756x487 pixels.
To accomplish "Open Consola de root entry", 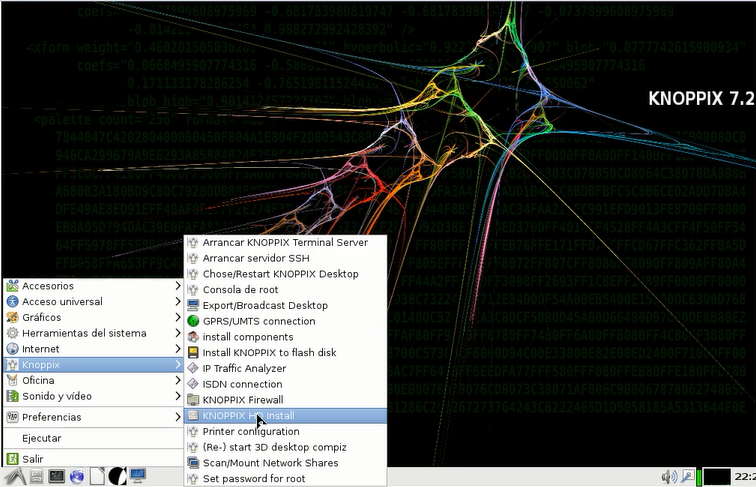I will tap(285, 290).
